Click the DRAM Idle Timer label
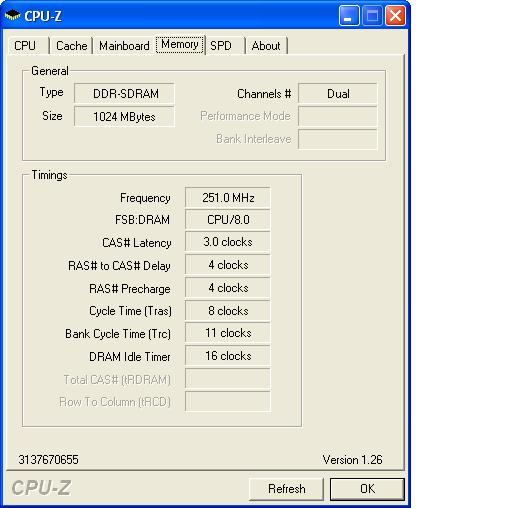Image resolution: width=510 pixels, height=508 pixels. coord(130,357)
